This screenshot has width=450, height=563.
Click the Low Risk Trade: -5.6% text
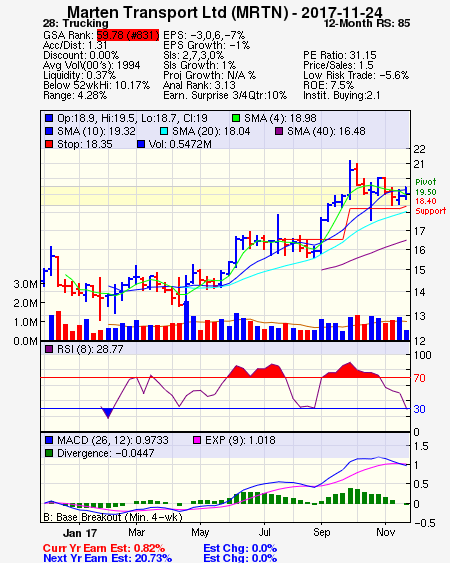[x=356, y=75]
